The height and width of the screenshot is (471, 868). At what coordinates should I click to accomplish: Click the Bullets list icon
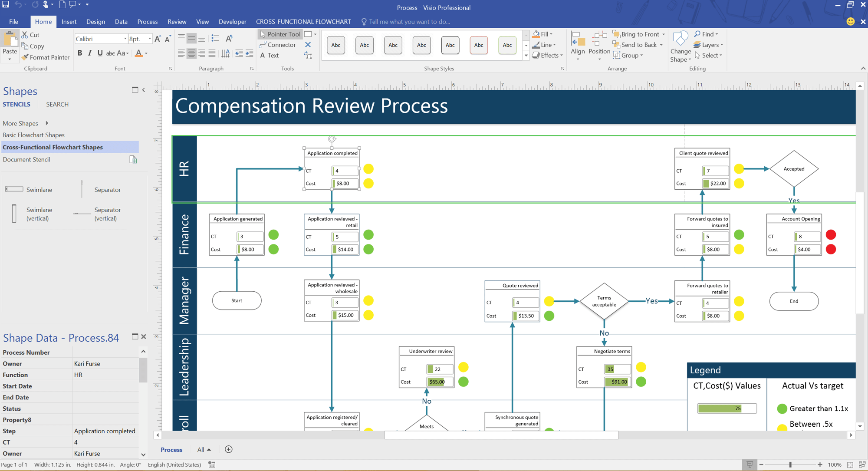coord(215,39)
